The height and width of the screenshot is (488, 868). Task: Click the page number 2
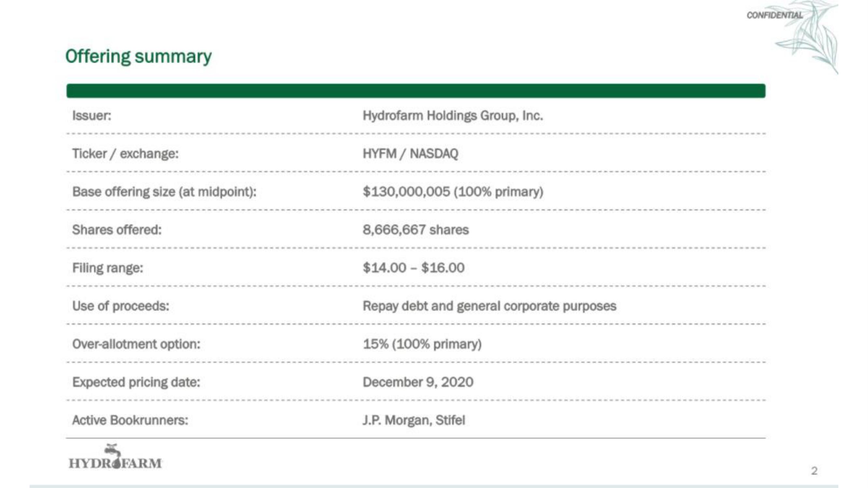[814, 471]
